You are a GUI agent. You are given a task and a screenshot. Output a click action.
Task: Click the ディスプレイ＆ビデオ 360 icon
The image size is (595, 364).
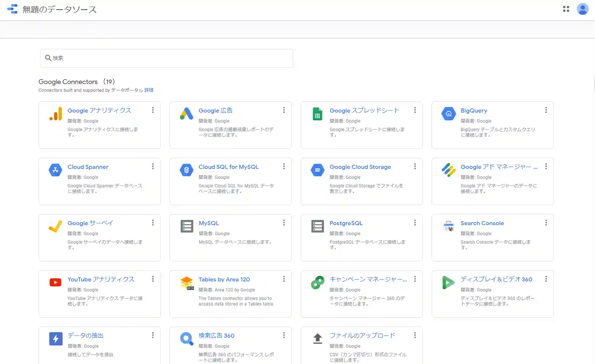coord(448,283)
